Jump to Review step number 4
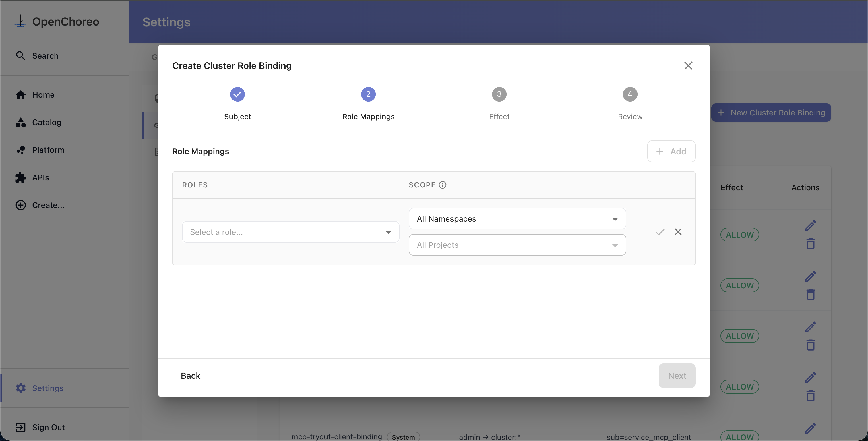Screen dimensions: 868x441 pyautogui.click(x=630, y=94)
